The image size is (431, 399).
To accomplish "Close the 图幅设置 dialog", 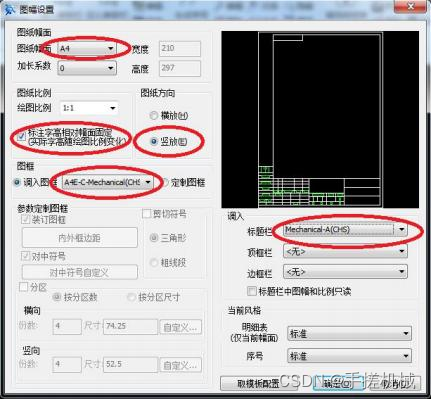I will tap(410, 6).
